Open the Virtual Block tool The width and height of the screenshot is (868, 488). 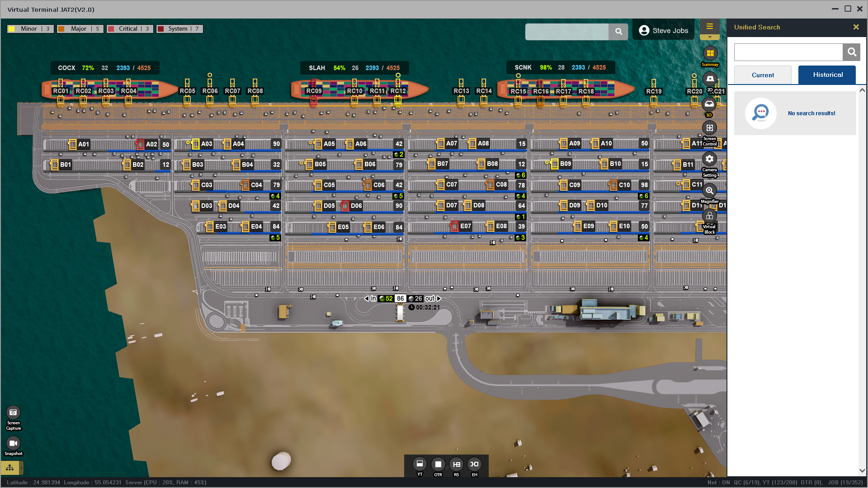pos(709,216)
